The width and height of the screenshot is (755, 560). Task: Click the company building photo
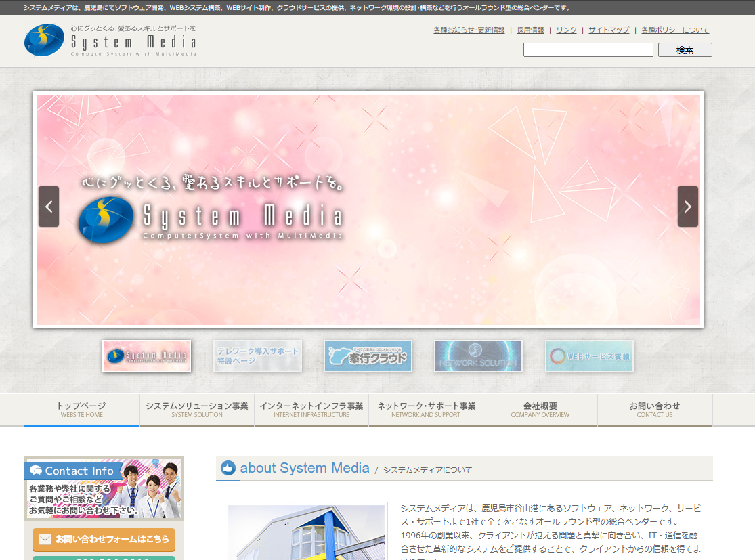(x=306, y=532)
